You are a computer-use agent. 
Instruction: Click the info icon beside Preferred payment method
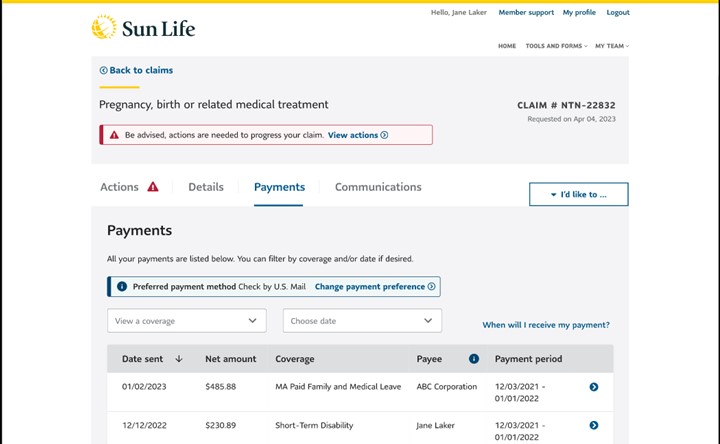[x=122, y=286]
